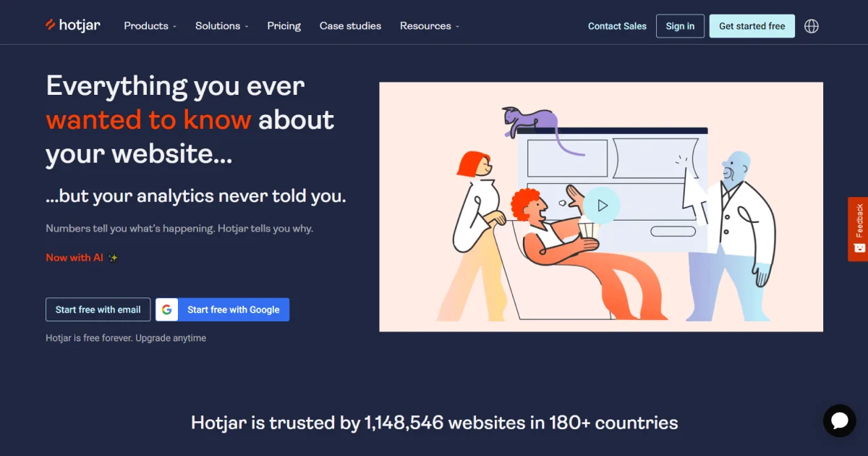This screenshot has width=868, height=456.
Task: Open the Feedback side tab
Action: pyautogui.click(x=858, y=229)
